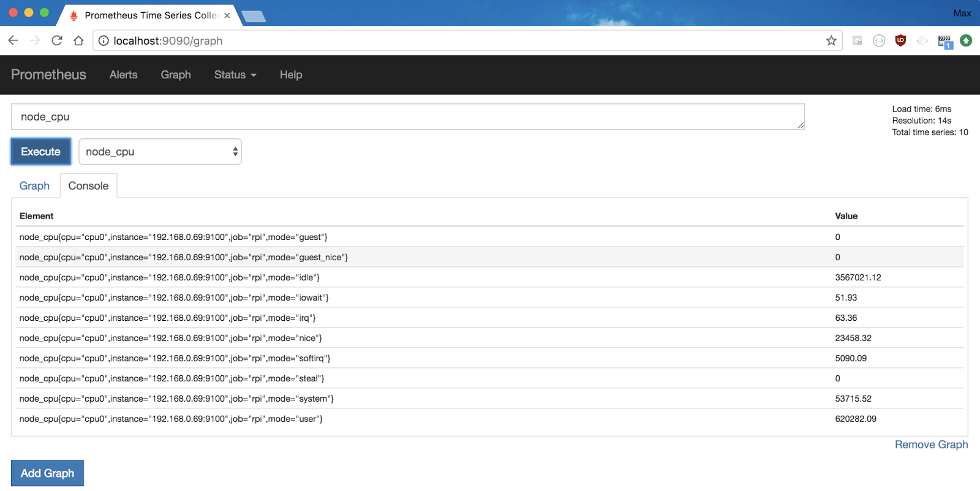980x491 pixels.
Task: Reload the page with refresh icon
Action: click(57, 40)
